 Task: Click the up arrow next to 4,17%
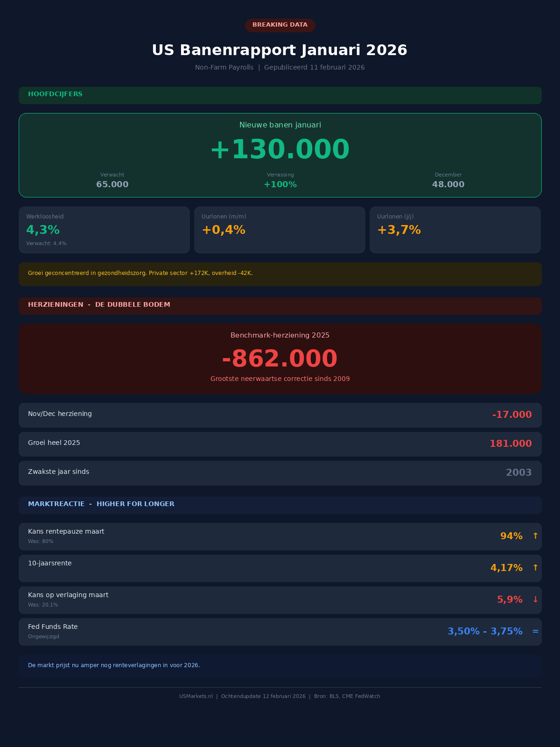coord(535,568)
